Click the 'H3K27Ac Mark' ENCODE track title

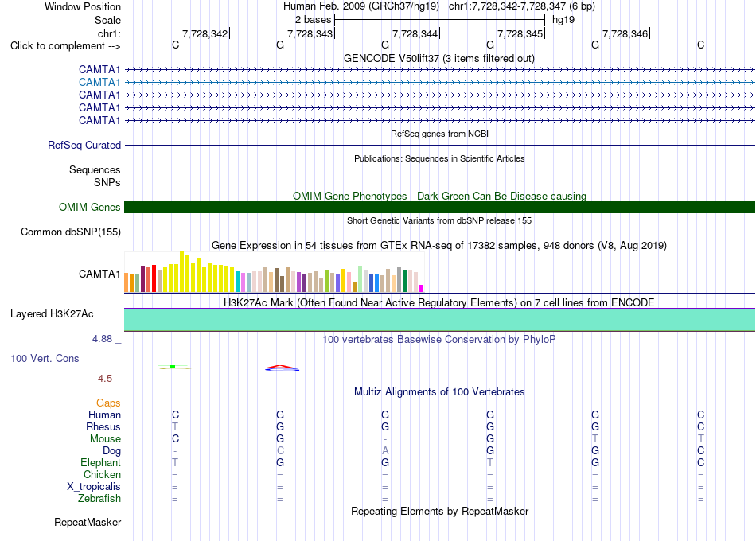pos(439,303)
